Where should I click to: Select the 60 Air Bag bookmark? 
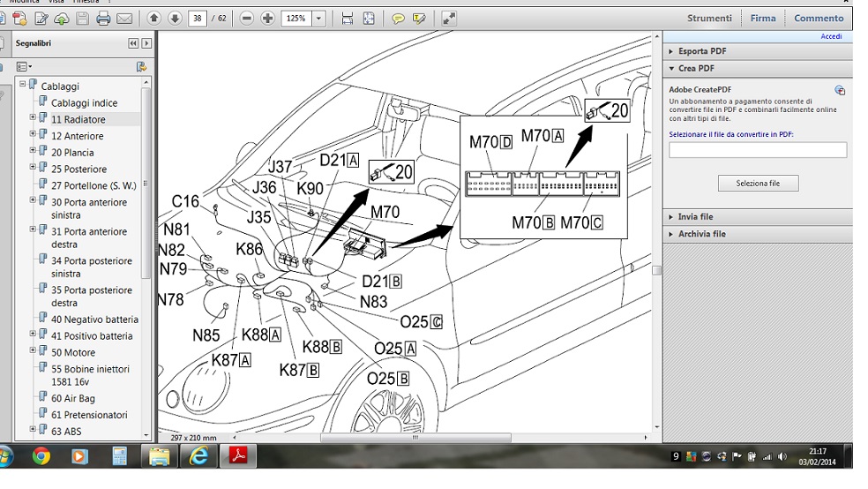(x=73, y=399)
